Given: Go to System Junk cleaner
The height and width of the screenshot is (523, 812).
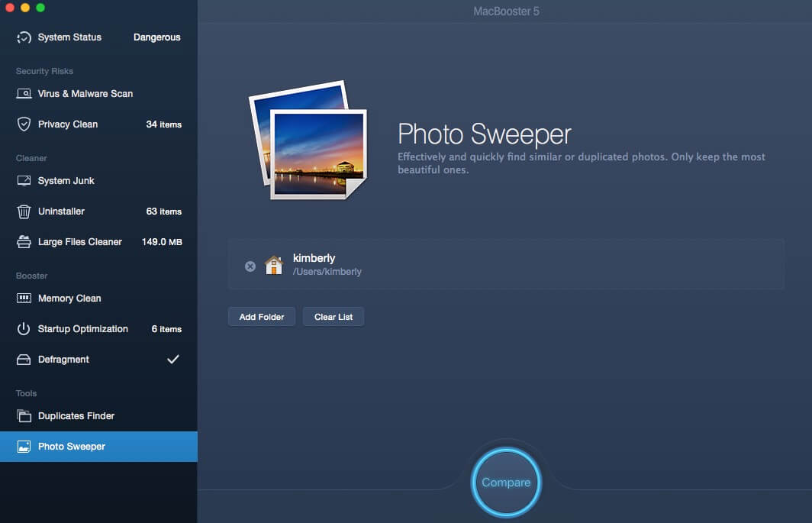Looking at the screenshot, I should [98, 181].
